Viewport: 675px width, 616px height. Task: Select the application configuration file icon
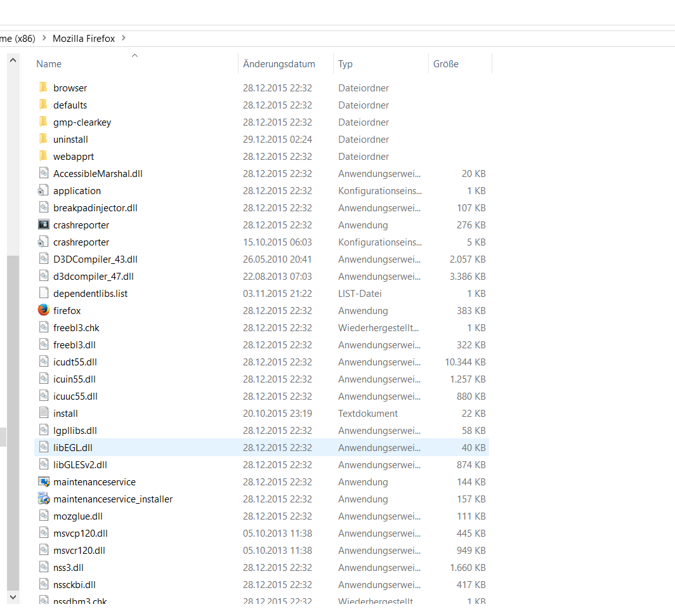43,190
